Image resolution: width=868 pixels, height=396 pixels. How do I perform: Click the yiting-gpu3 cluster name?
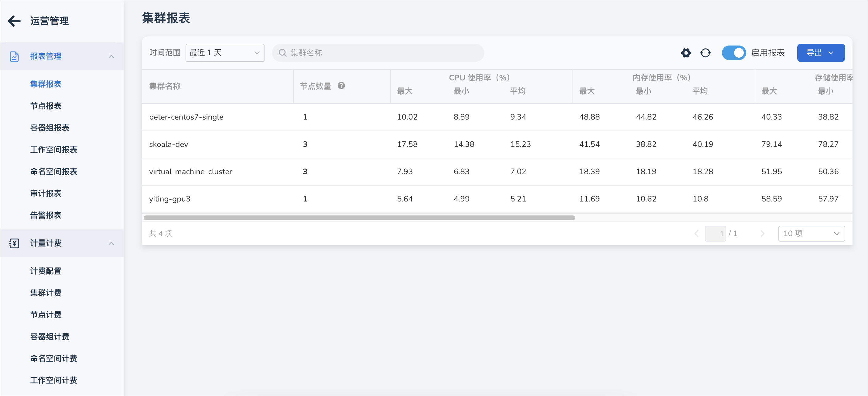click(x=169, y=199)
